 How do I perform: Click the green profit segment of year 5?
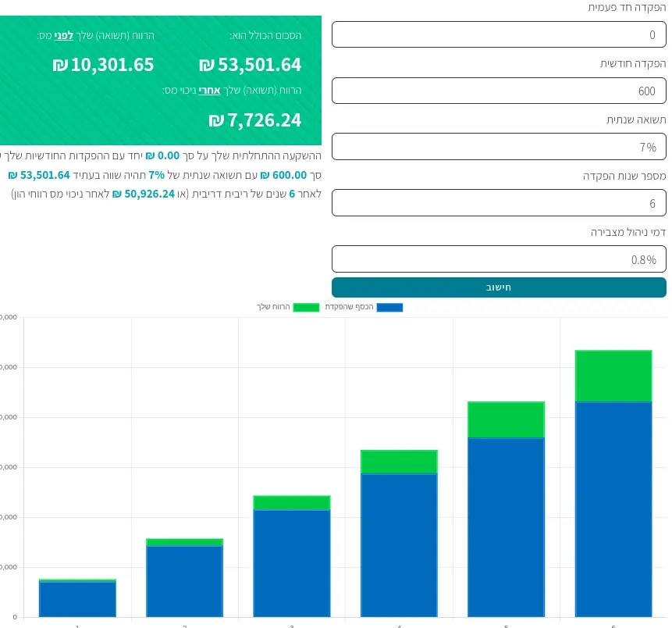click(x=506, y=419)
